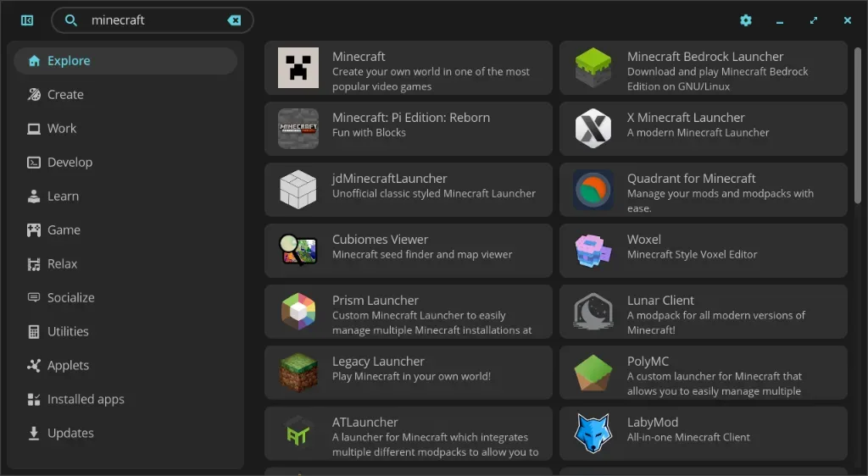The width and height of the screenshot is (868, 476).
Task: Open the Applets category
Action: pos(125,365)
